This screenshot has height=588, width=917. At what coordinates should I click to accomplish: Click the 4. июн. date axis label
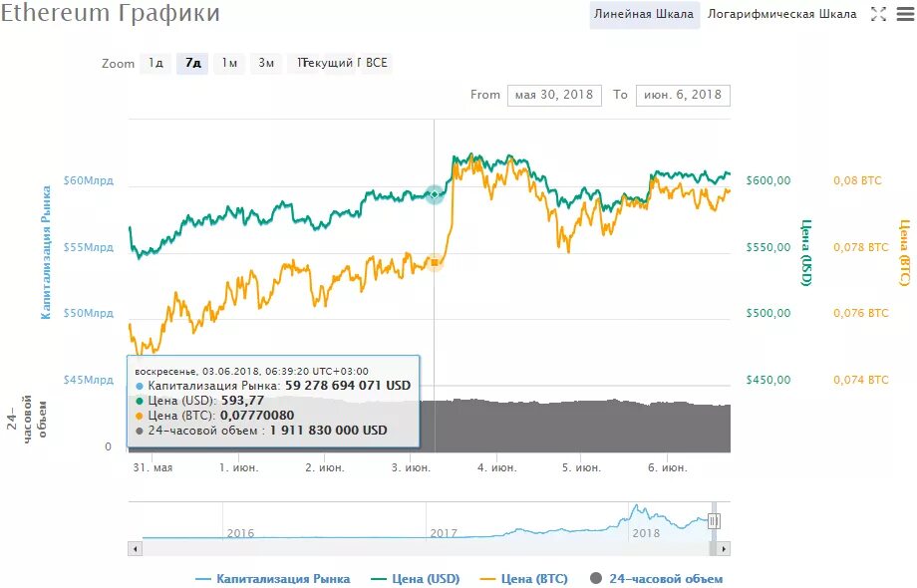click(x=497, y=467)
